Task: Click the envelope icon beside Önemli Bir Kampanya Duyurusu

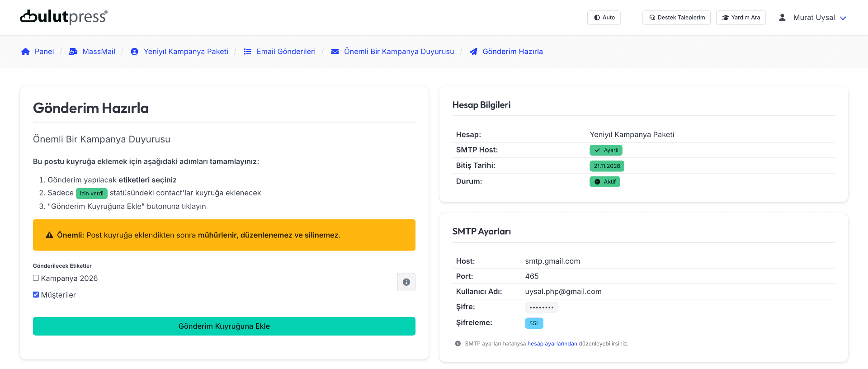Action: point(335,52)
